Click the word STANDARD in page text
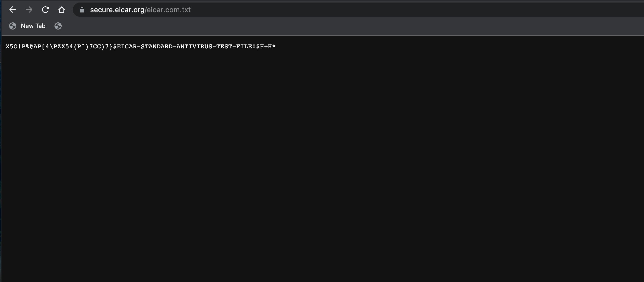Image resolution: width=644 pixels, height=282 pixels. pyautogui.click(x=157, y=47)
